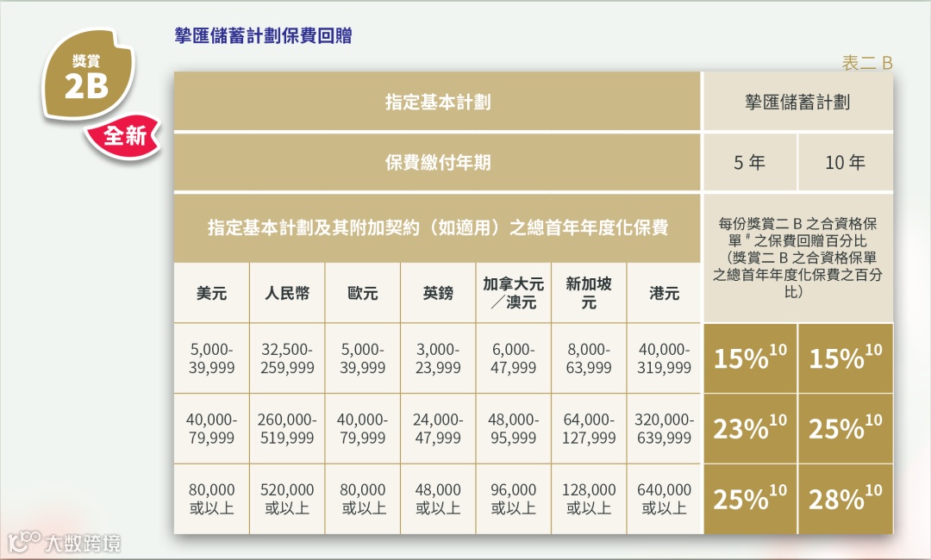Click the 8,000-63,999 cell
This screenshot has height=560, width=931.
coord(589,358)
